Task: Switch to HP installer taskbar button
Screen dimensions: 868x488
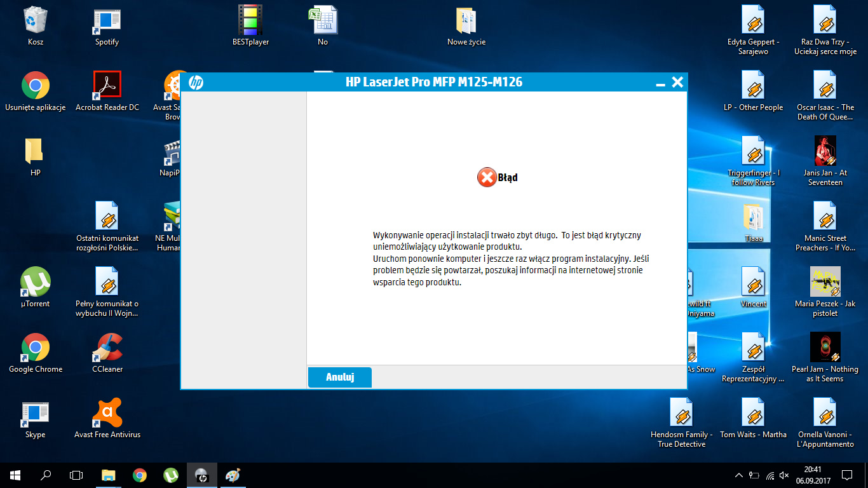Action: click(202, 475)
